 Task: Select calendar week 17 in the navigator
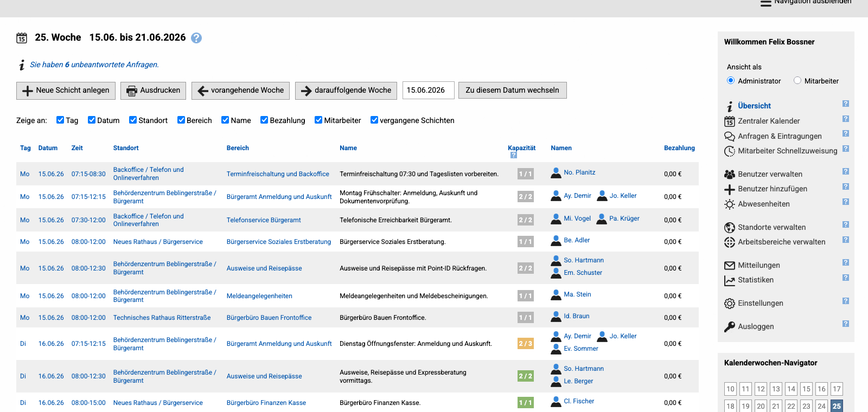(837, 389)
